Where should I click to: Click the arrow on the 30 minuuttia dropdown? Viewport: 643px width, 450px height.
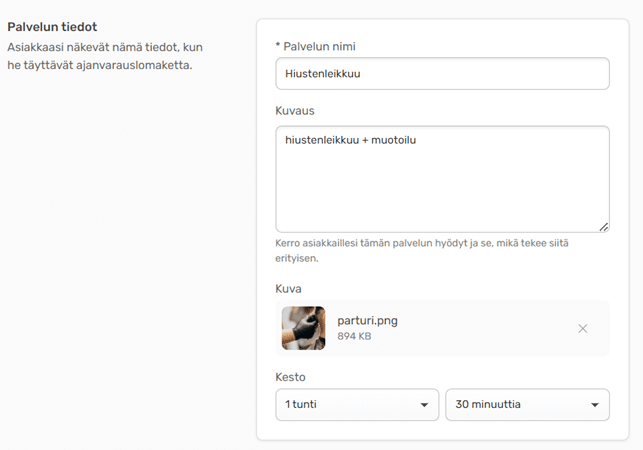595,405
